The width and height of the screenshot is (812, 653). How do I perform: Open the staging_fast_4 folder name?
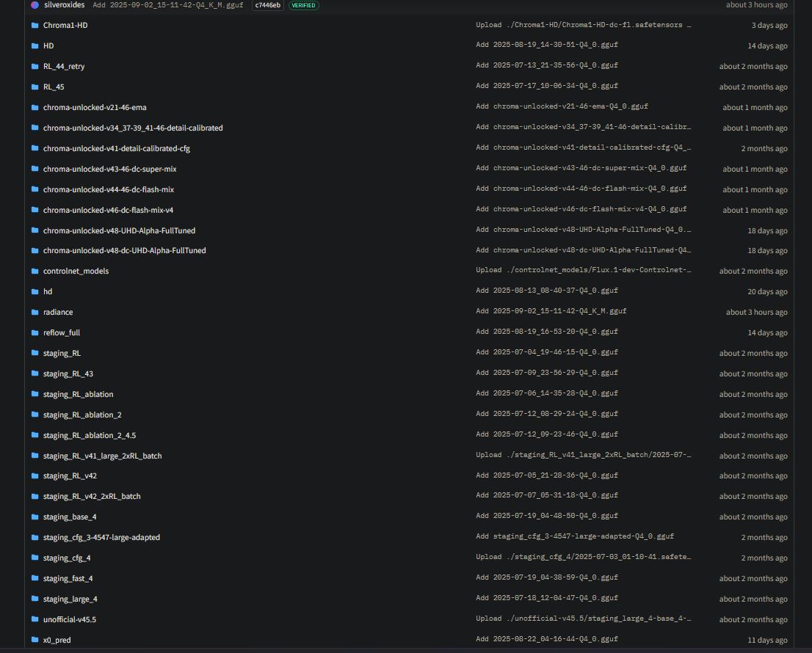pyautogui.click(x=68, y=578)
